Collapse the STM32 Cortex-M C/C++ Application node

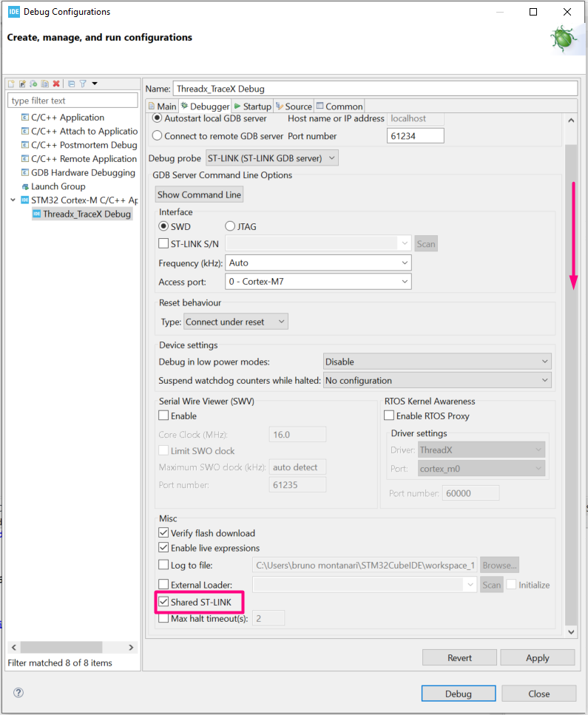point(13,200)
